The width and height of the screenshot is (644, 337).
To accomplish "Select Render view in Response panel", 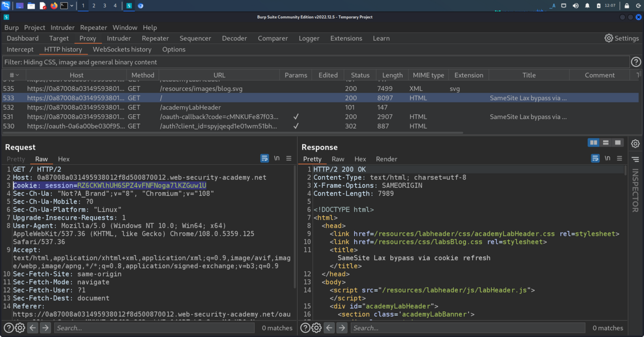I will 386,159.
